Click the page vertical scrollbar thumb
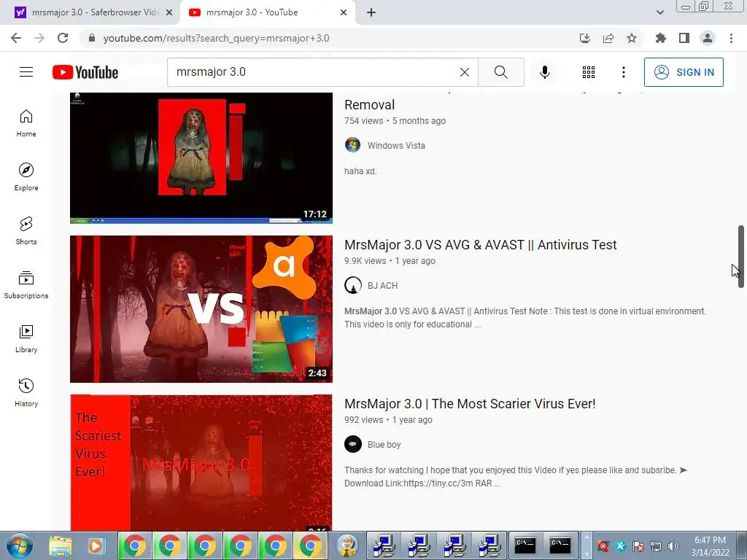 [x=741, y=257]
